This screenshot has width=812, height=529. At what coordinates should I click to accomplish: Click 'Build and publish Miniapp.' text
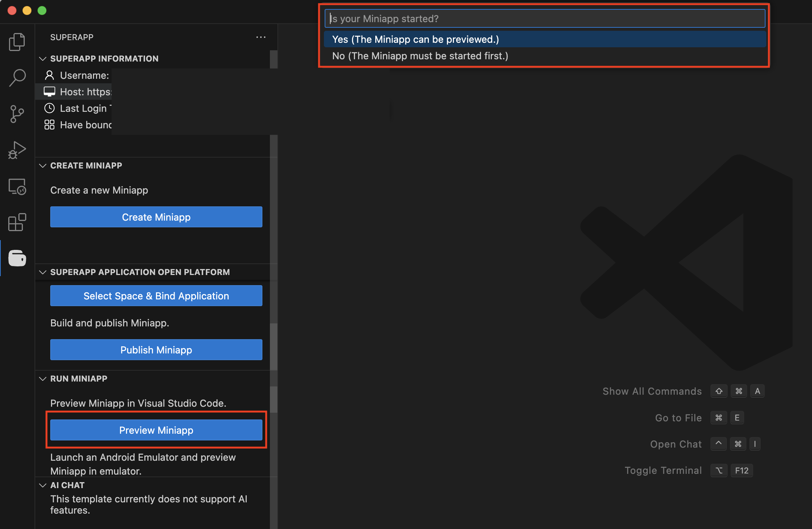(109, 323)
